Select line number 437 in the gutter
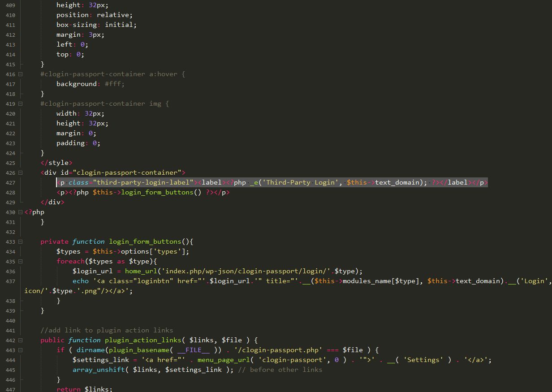This screenshot has height=392, width=552. point(10,281)
